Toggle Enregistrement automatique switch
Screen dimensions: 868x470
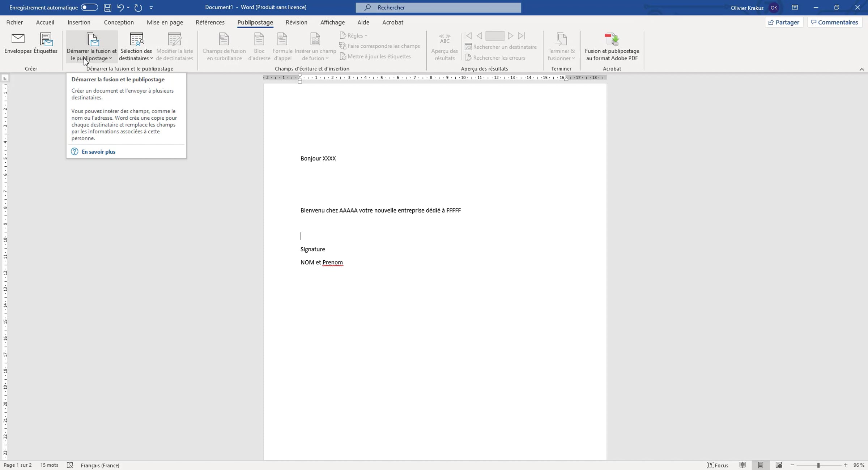pos(89,8)
